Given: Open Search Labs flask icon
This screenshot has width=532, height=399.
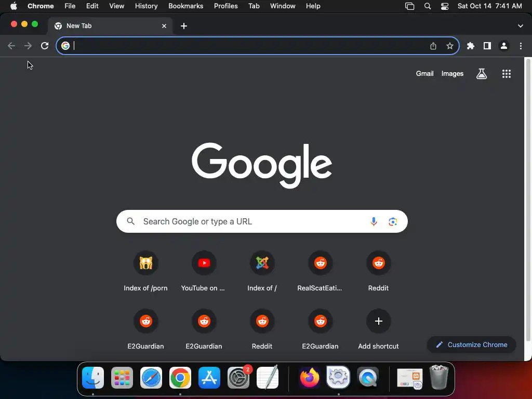Looking at the screenshot, I should [482, 74].
